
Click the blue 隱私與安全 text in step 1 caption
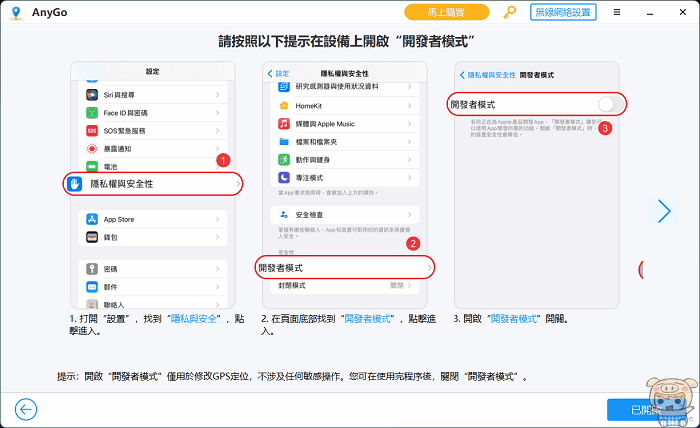coord(194,319)
